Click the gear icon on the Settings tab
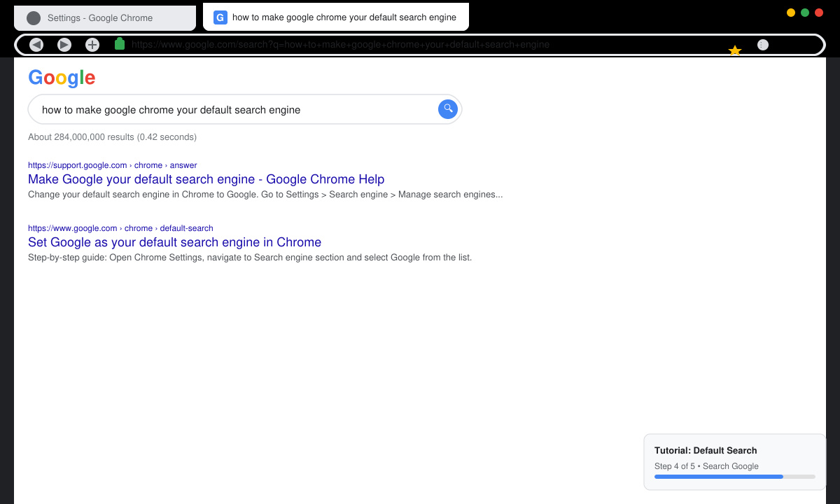Screen dimensions: 840x504 tap(34, 18)
